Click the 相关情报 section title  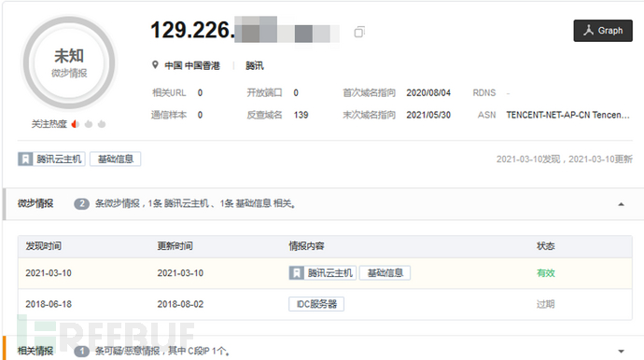coord(35,351)
